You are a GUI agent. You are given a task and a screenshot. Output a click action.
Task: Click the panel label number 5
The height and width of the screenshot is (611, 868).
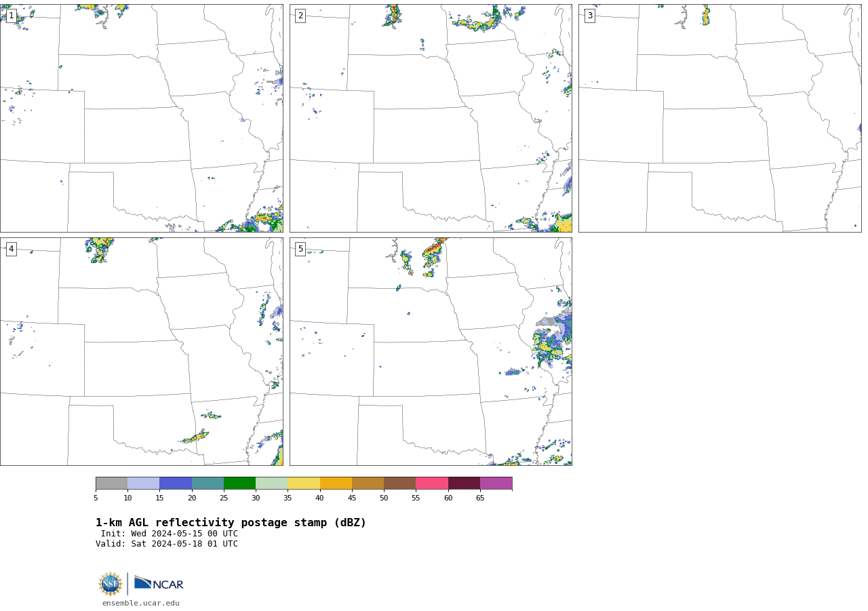[x=300, y=249]
